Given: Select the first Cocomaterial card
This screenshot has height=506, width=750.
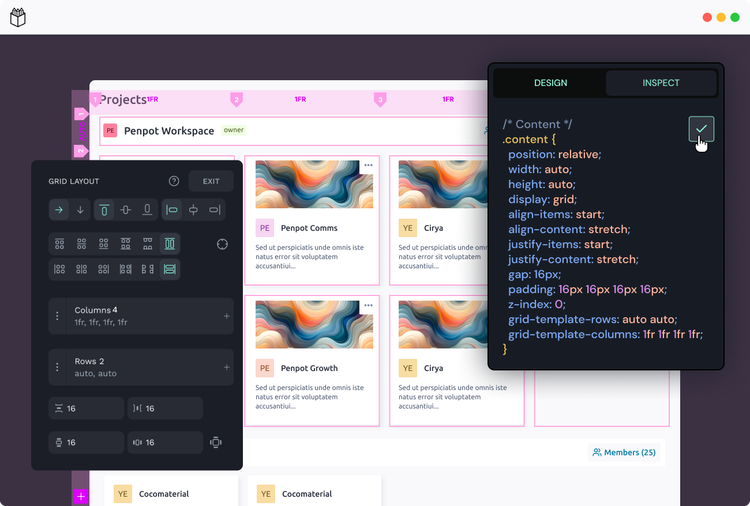Looking at the screenshot, I should point(171,491).
